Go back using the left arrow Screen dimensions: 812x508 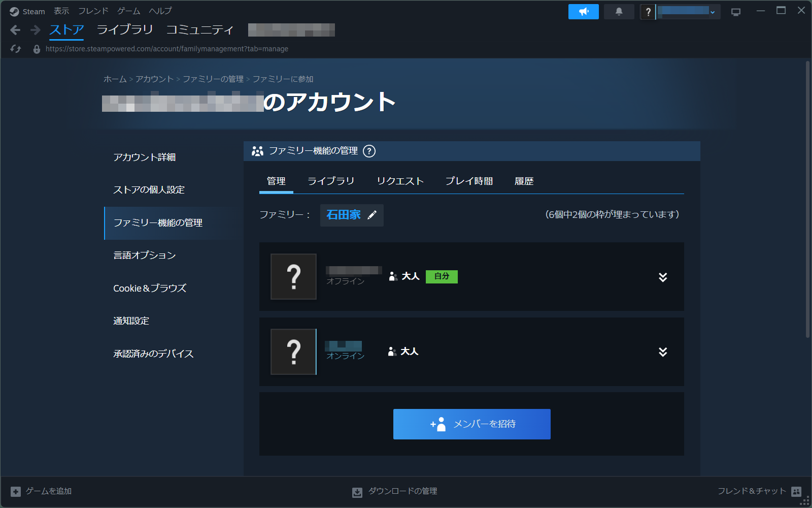click(x=15, y=29)
